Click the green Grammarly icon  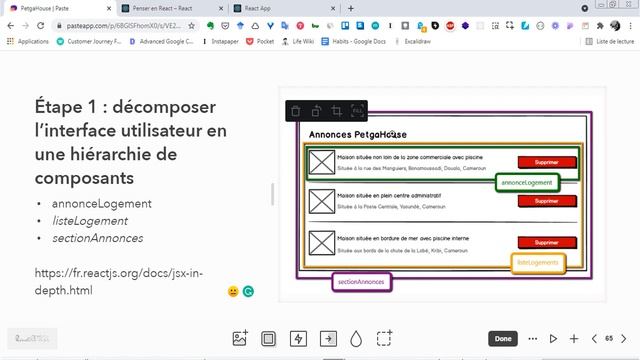[x=248, y=291]
